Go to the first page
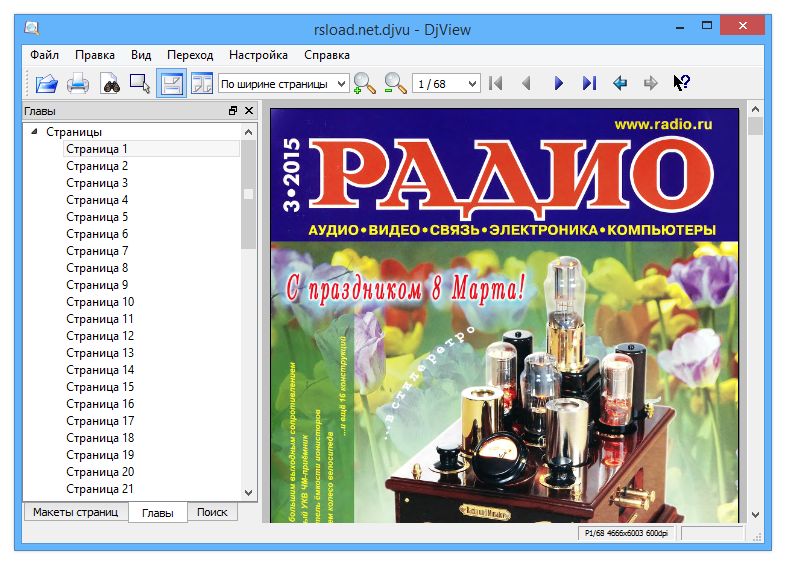790x564 pixels. coord(496,83)
